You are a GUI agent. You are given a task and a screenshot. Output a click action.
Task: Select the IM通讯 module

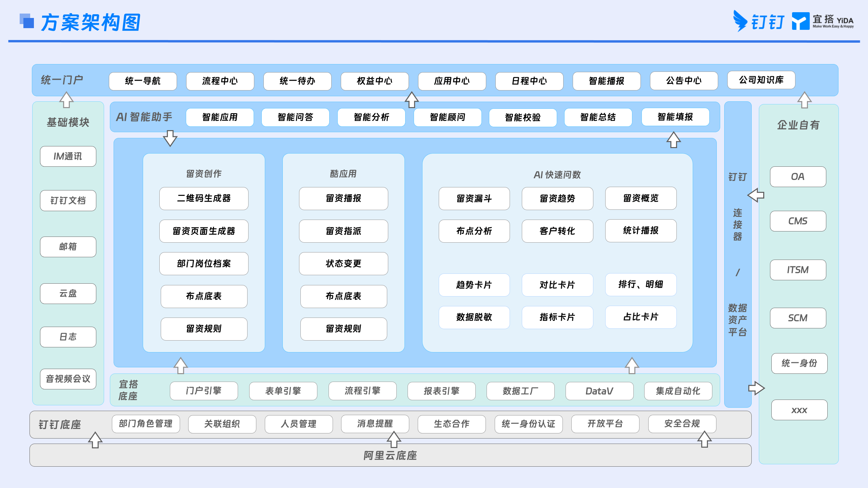click(68, 156)
